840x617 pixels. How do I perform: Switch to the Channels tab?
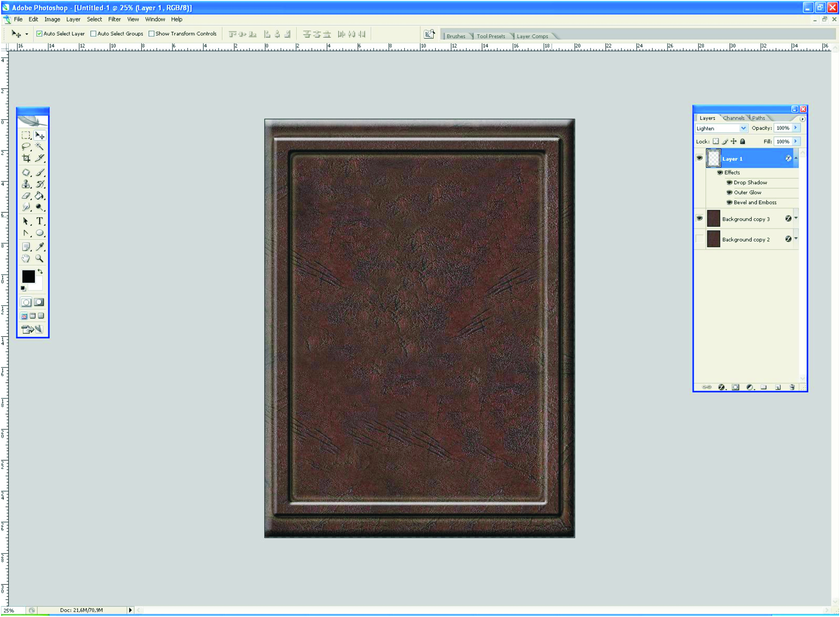tap(733, 118)
